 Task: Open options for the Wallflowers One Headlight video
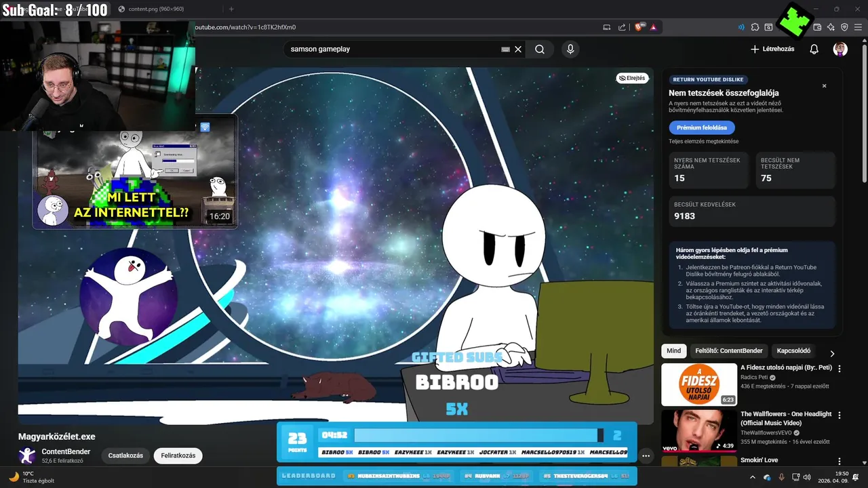840,415
